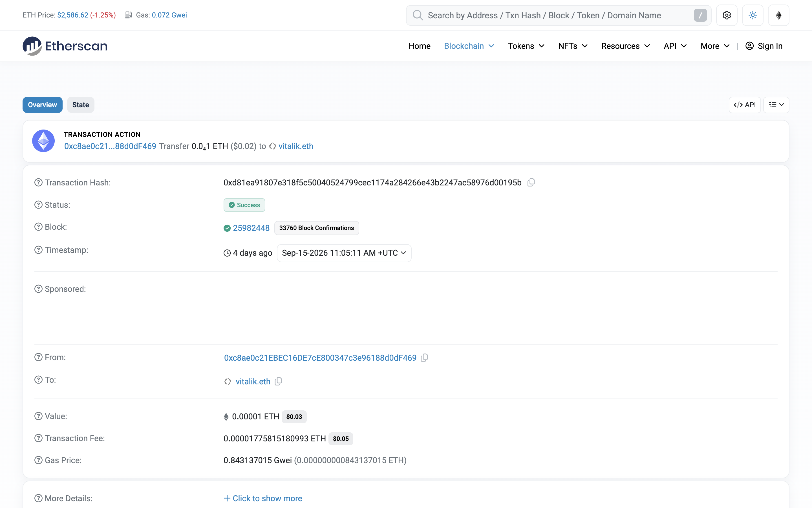Open 0xc8ae0c21...88d0dF469 in Transaction Action
The height and width of the screenshot is (508, 812).
(110, 146)
